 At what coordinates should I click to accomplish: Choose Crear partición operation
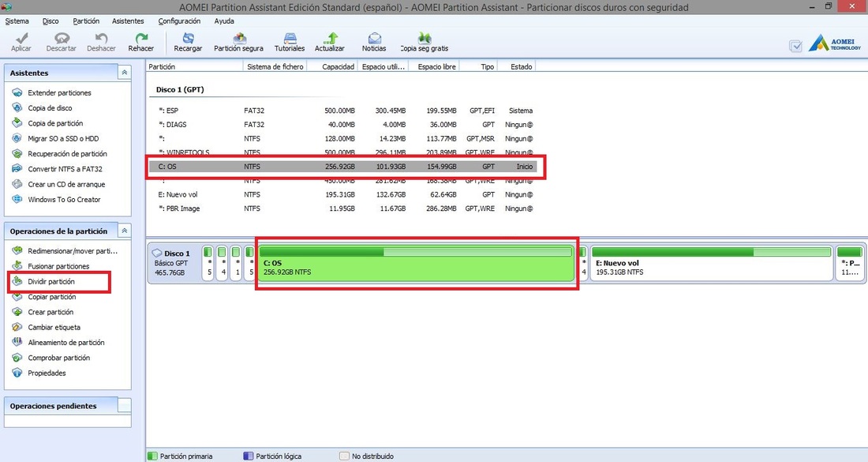click(x=51, y=312)
